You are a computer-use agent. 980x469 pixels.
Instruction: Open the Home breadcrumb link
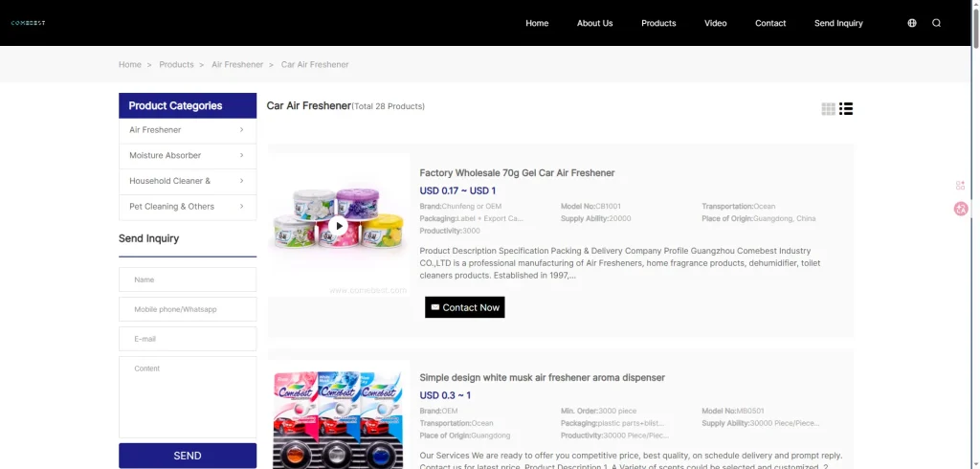pos(130,65)
